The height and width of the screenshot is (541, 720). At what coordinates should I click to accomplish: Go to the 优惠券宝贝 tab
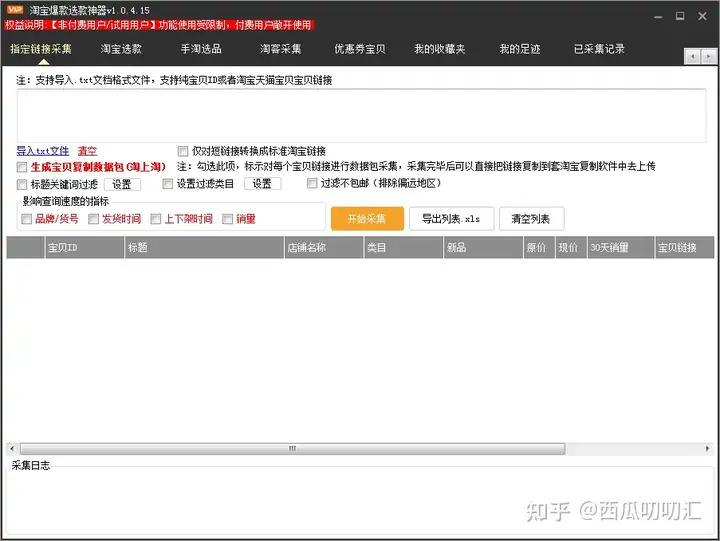pos(360,49)
